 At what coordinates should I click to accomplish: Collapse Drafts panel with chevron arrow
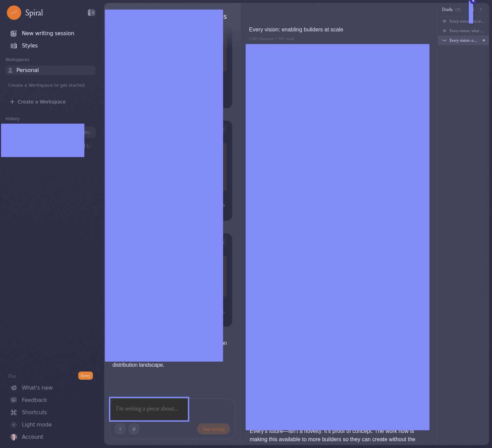(481, 10)
